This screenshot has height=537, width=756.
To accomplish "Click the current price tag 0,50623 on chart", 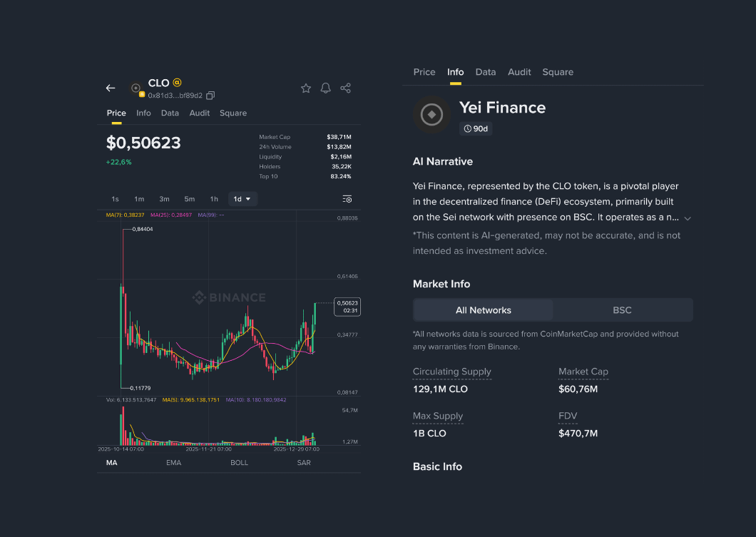I will [347, 307].
